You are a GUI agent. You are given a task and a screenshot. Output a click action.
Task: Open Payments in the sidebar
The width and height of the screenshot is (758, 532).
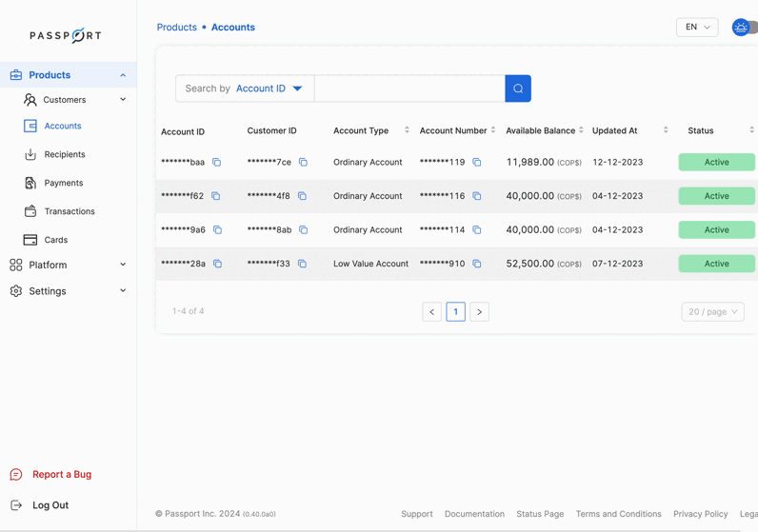point(64,183)
